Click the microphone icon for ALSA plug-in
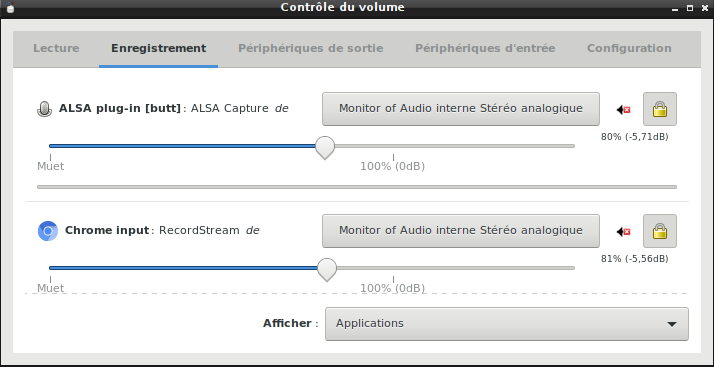 coord(44,109)
